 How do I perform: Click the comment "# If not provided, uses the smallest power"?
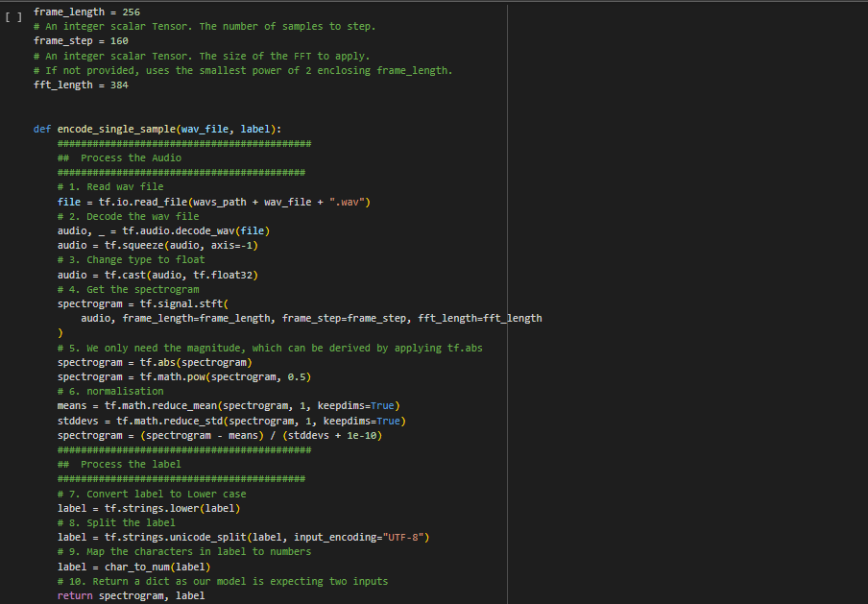coord(243,70)
